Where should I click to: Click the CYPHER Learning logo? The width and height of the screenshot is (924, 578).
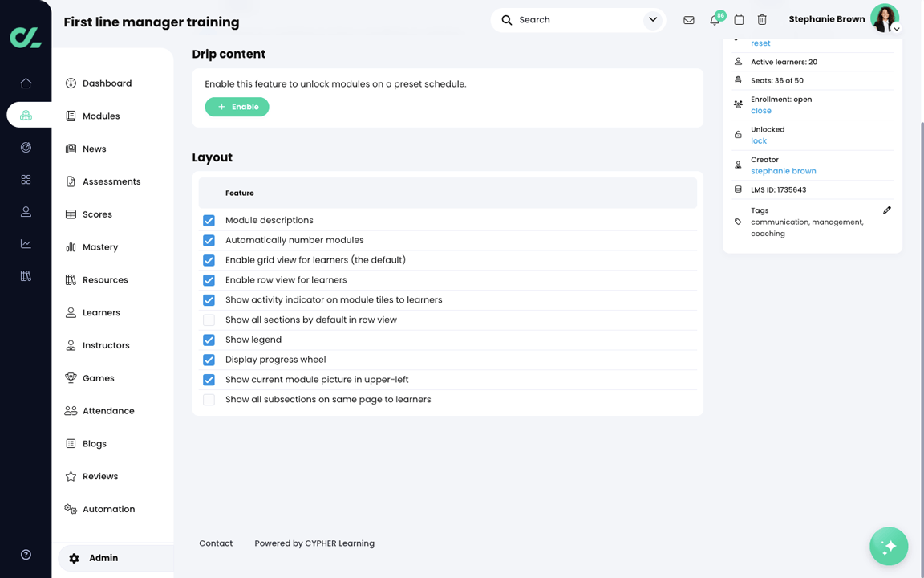[26, 38]
